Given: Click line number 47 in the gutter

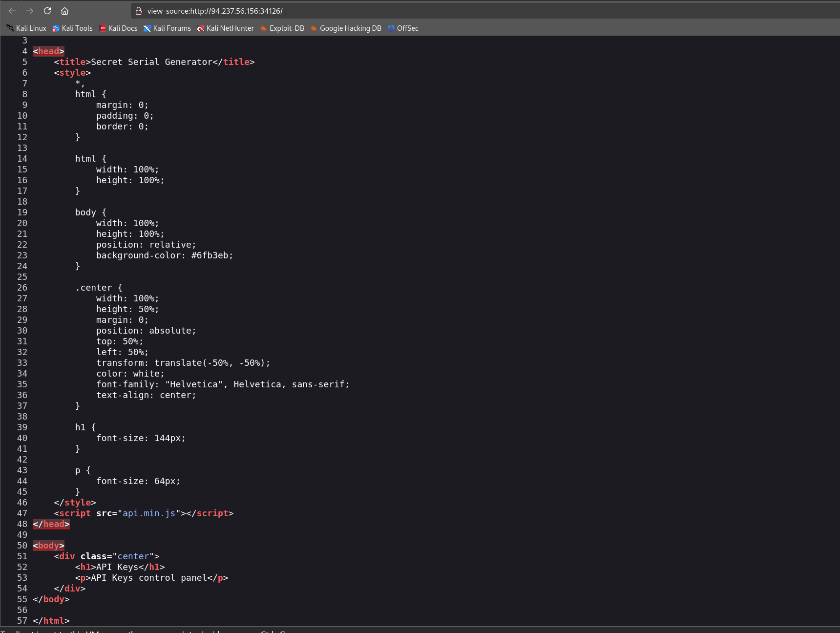Looking at the screenshot, I should [22, 513].
